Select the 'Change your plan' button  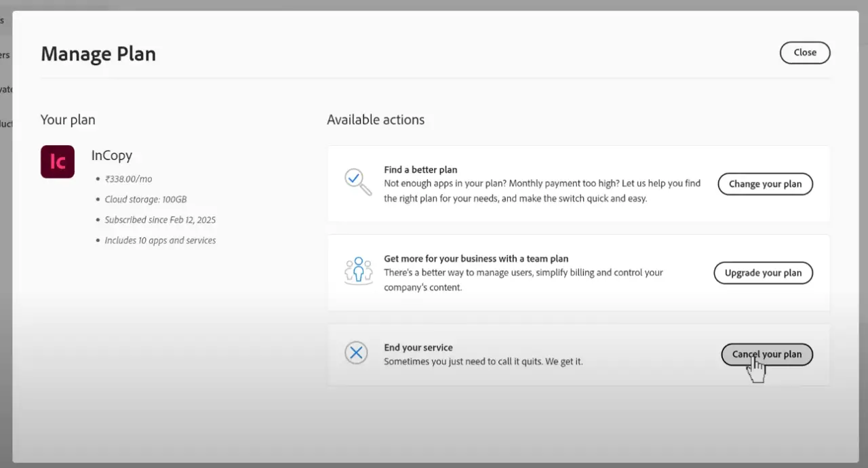coord(765,184)
